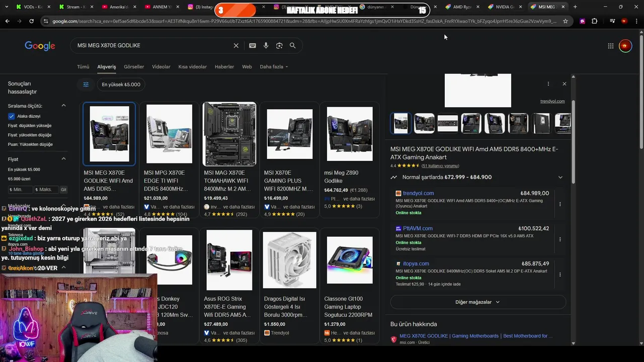Open msi Meg Z890 Godlike product card
The height and width of the screenshot is (362, 644).
click(350, 159)
